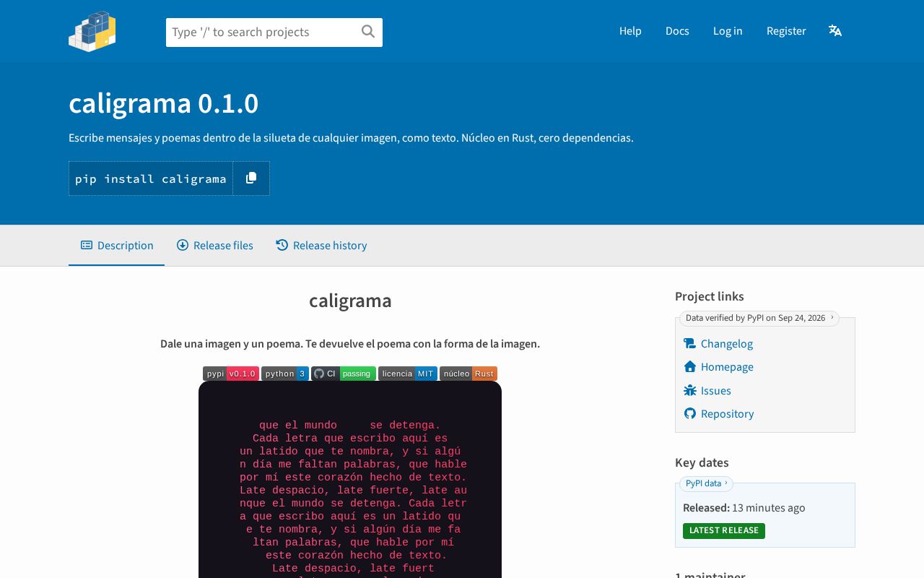Open the Release history tab
This screenshot has width=924, height=578.
321,246
